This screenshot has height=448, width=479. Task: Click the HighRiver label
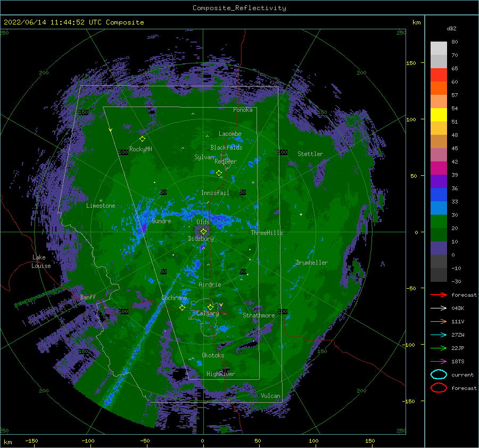tap(220, 374)
